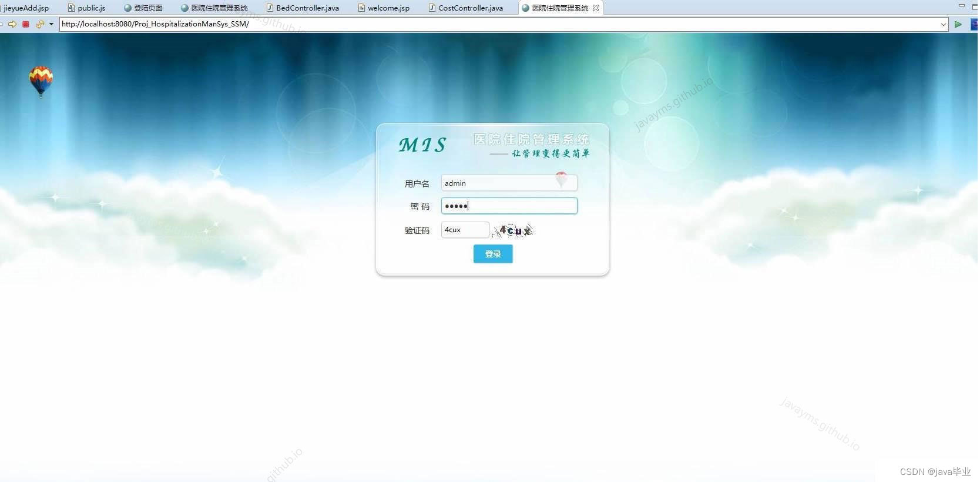Click the yellow forward navigation arrow
Image resolution: width=980 pixels, height=482 pixels.
[x=12, y=24]
